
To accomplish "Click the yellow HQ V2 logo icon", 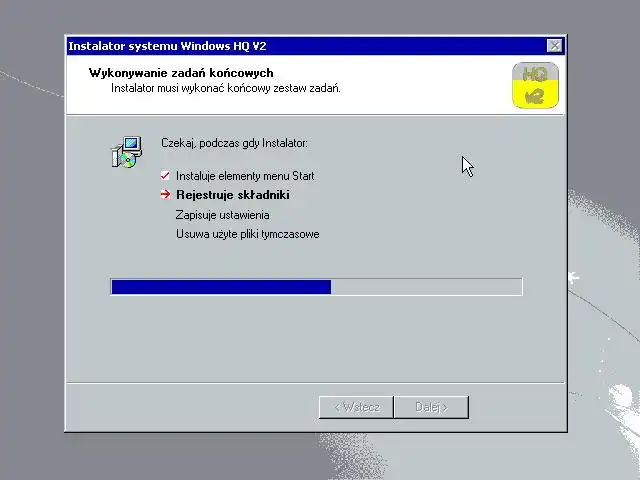I will (535, 85).
